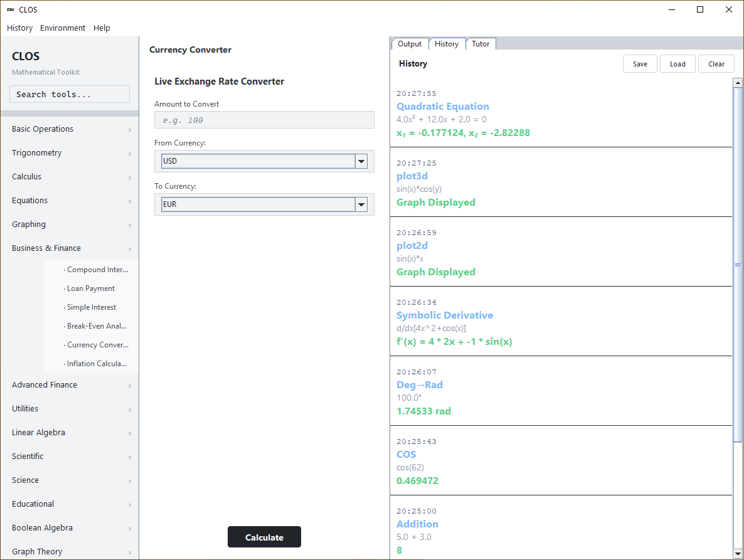Click the COS history entry
This screenshot has width=744, height=560.
coord(561,461)
